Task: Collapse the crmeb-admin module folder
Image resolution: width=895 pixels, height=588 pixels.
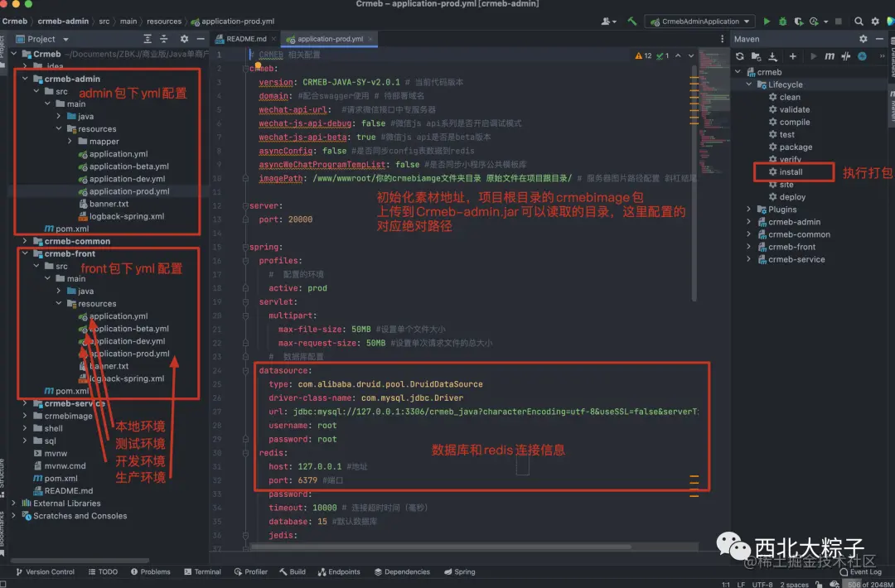Action: coord(25,79)
